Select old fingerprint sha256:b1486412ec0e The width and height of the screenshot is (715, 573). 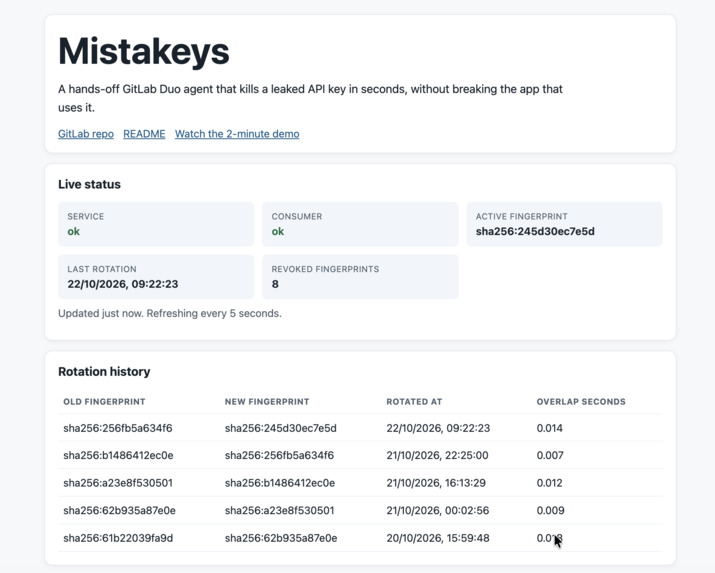(118, 455)
